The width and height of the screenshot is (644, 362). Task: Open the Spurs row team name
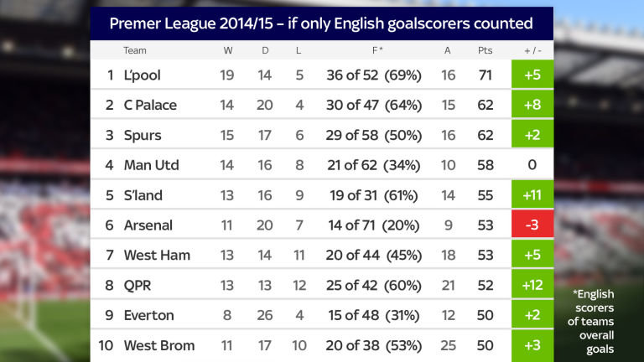point(143,135)
